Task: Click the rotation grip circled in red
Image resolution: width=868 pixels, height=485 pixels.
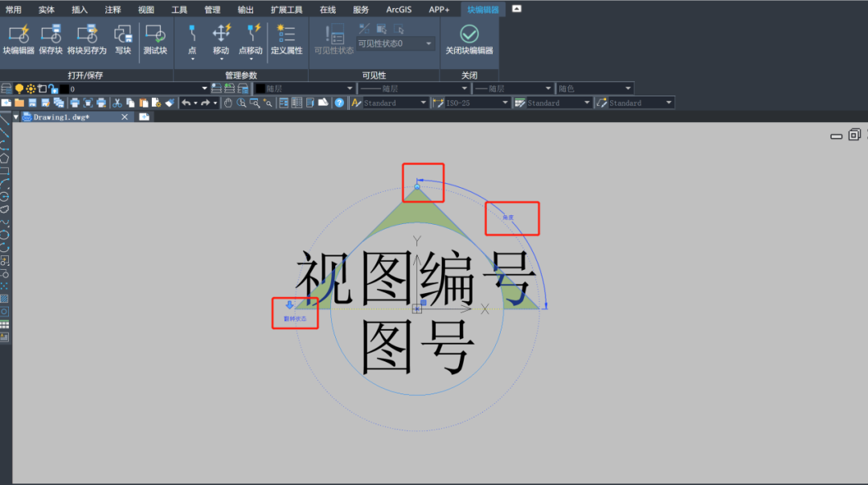Action: click(416, 185)
